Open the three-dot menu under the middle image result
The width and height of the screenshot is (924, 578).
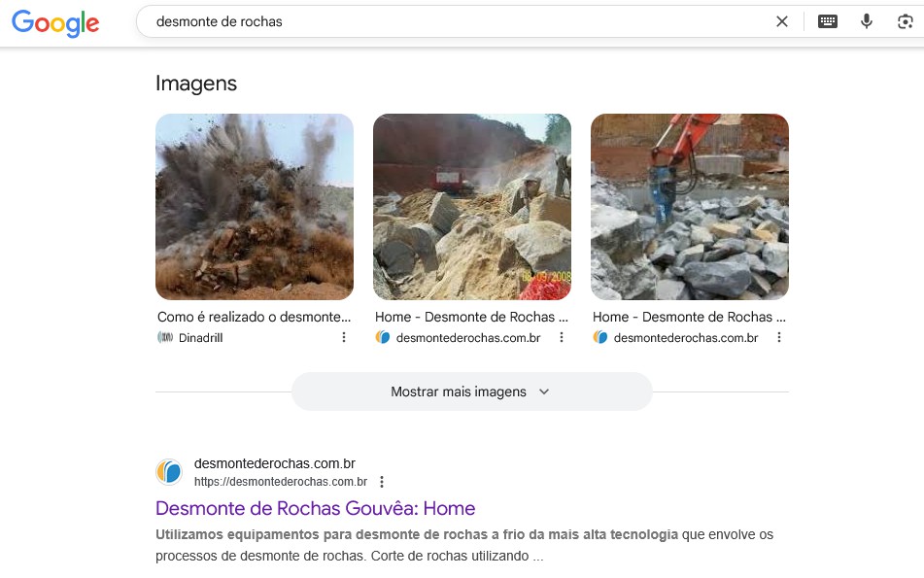[x=561, y=337]
